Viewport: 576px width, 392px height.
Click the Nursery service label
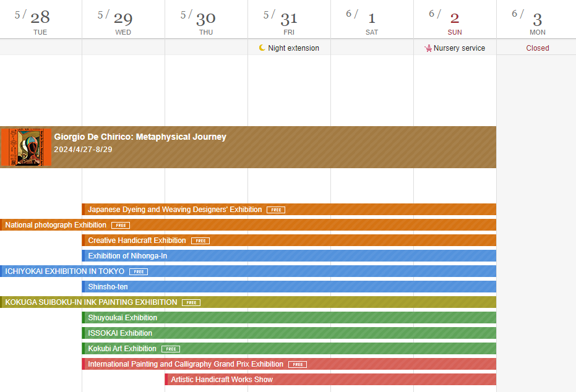(x=459, y=48)
